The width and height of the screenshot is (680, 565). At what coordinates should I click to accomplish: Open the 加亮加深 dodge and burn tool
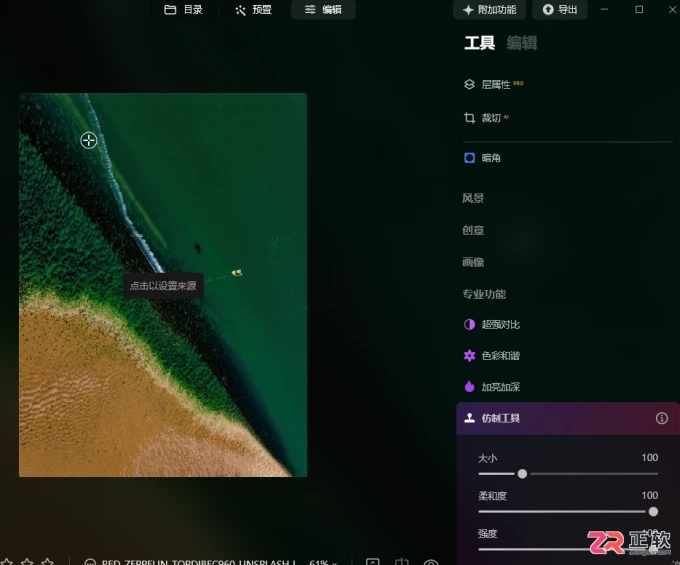(x=492, y=386)
